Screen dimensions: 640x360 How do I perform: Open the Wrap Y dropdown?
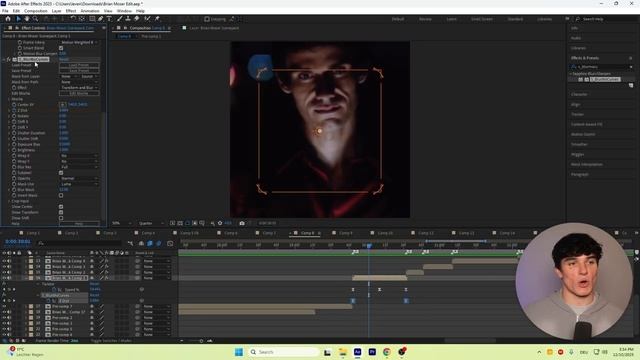[79, 161]
